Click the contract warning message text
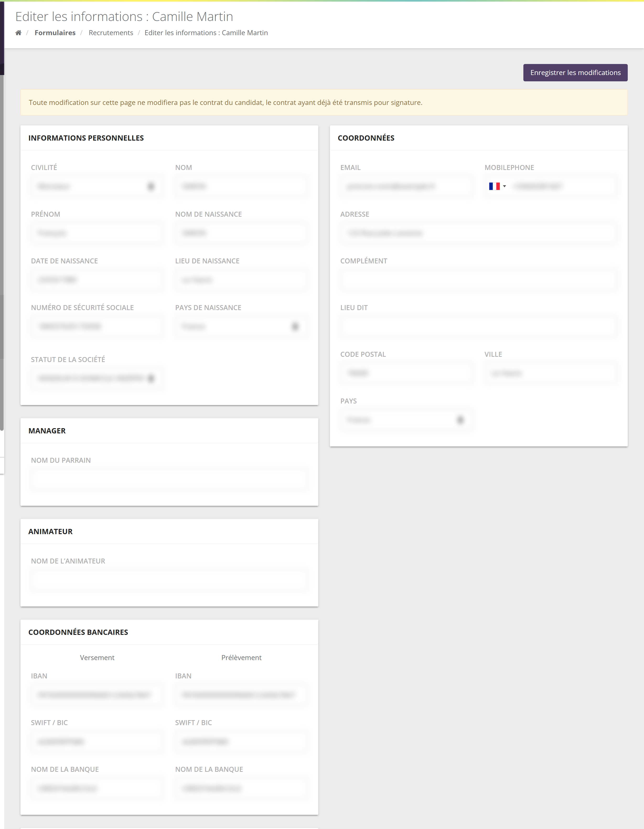 pos(226,103)
